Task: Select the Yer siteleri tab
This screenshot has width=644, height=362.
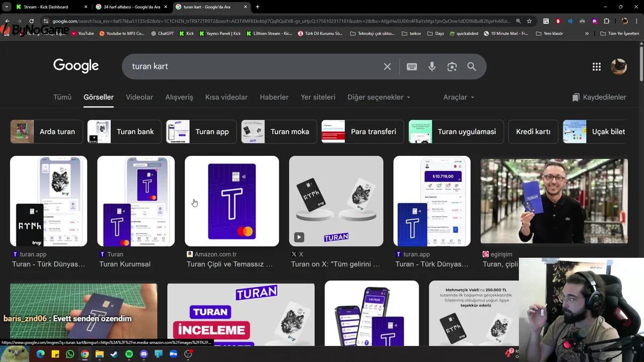Action: tap(318, 97)
